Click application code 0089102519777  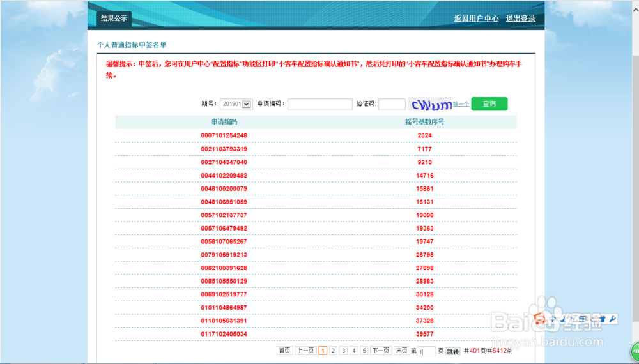(x=224, y=294)
